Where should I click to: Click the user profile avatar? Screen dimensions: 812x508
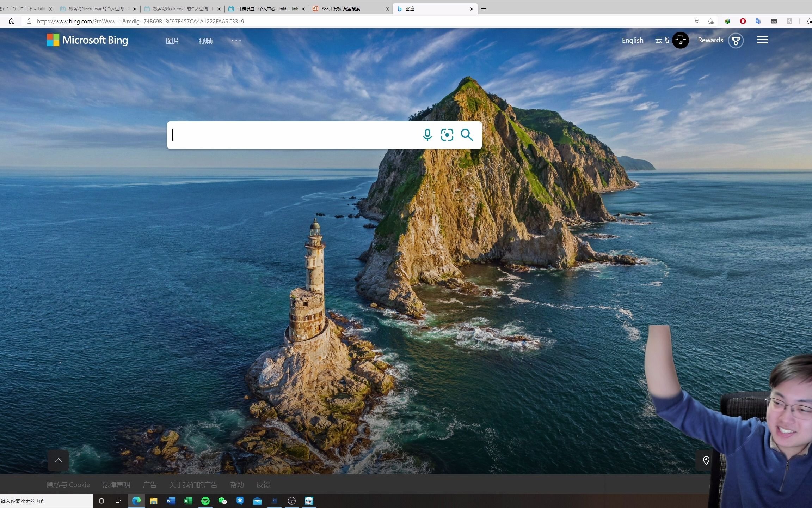tap(680, 40)
